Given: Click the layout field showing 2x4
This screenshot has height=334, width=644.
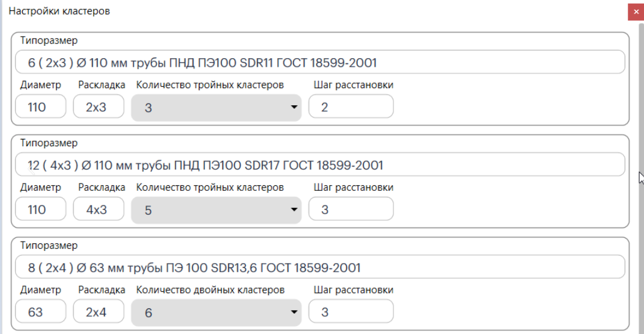Looking at the screenshot, I should pos(98,312).
